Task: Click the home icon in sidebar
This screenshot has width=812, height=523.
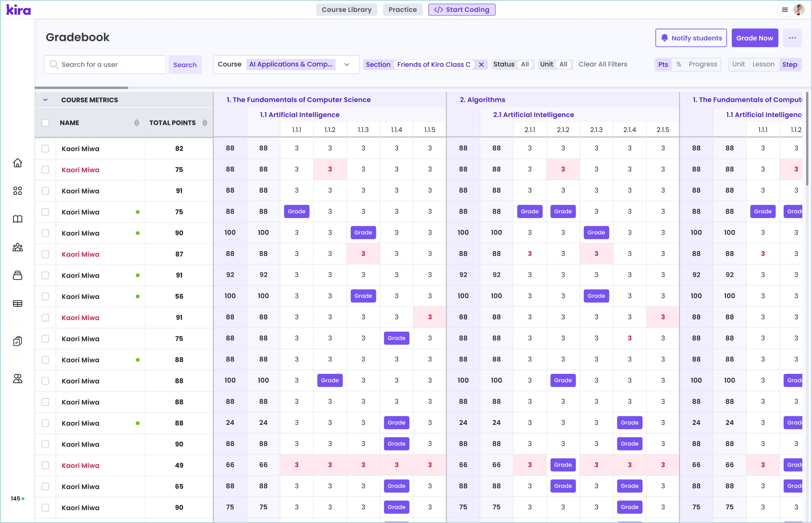Action: click(18, 163)
